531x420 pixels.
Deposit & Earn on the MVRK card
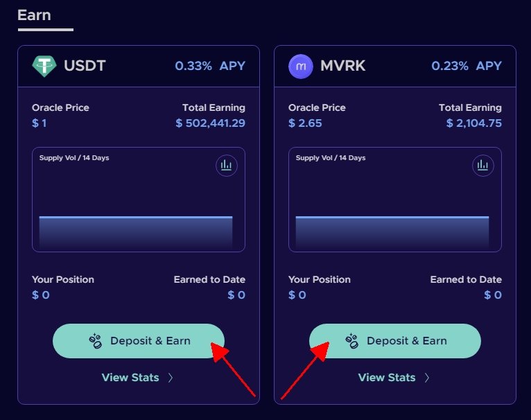395,341
